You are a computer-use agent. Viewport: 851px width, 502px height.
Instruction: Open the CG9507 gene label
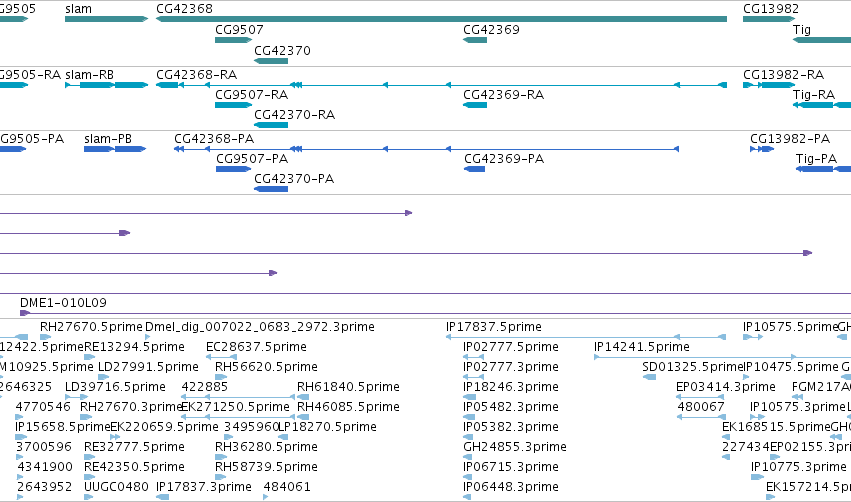[x=239, y=29]
